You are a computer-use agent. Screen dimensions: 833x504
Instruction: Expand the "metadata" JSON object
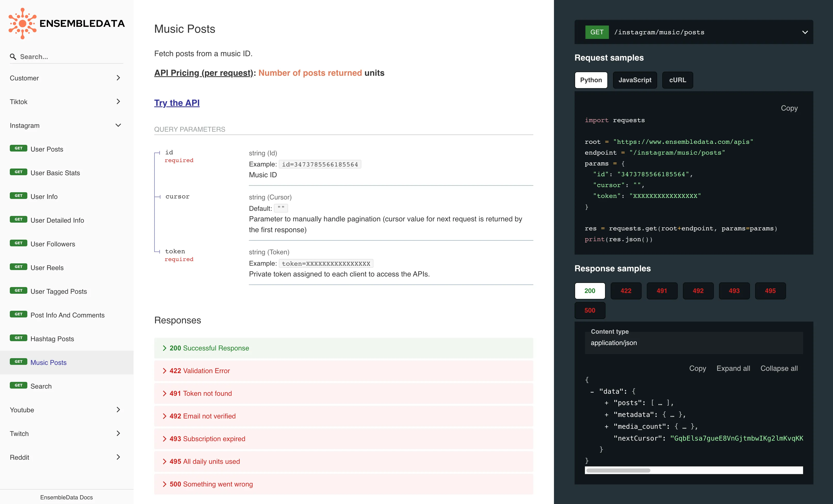click(607, 415)
